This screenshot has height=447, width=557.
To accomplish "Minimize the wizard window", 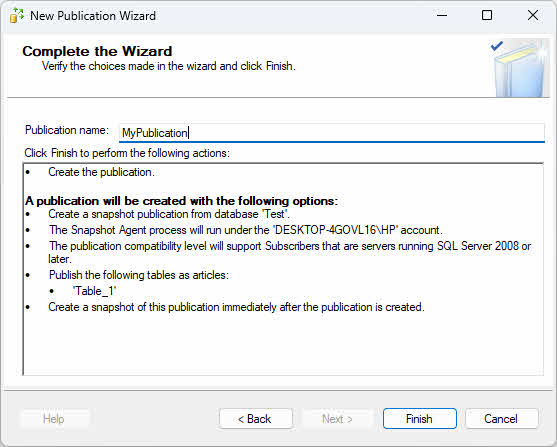I will click(442, 15).
